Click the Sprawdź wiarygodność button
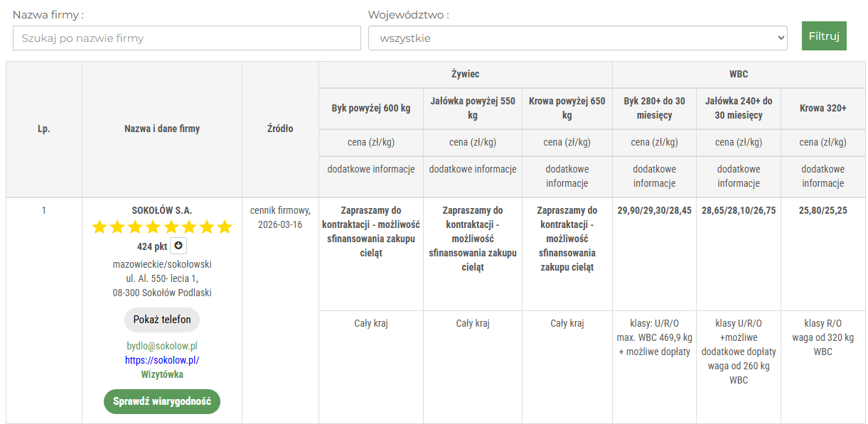 coord(162,401)
